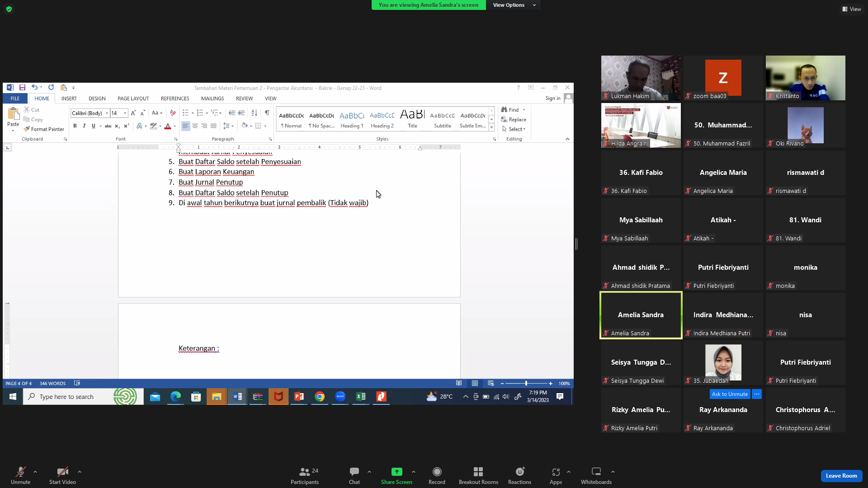Toggle underline formatting
Viewport: 868px width, 488px height.
click(94, 126)
